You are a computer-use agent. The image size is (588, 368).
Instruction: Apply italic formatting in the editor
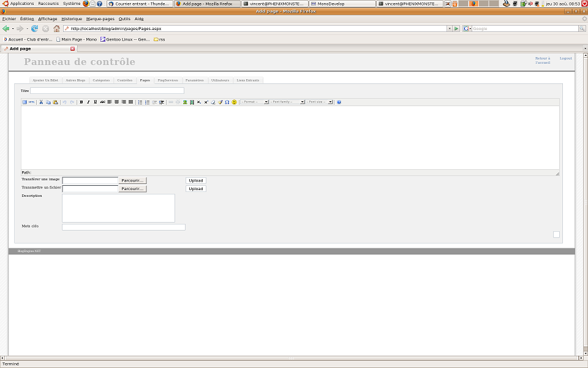click(x=88, y=102)
